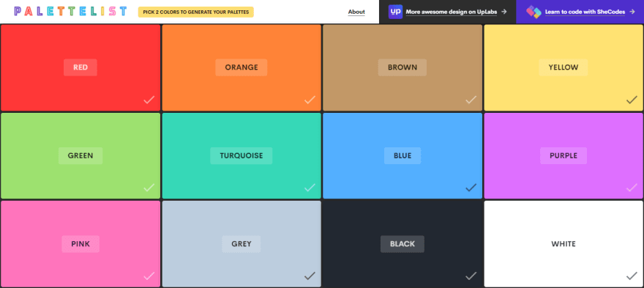644x288 pixels.
Task: Toggle the checkmark on the Green tile
Action: click(149, 188)
